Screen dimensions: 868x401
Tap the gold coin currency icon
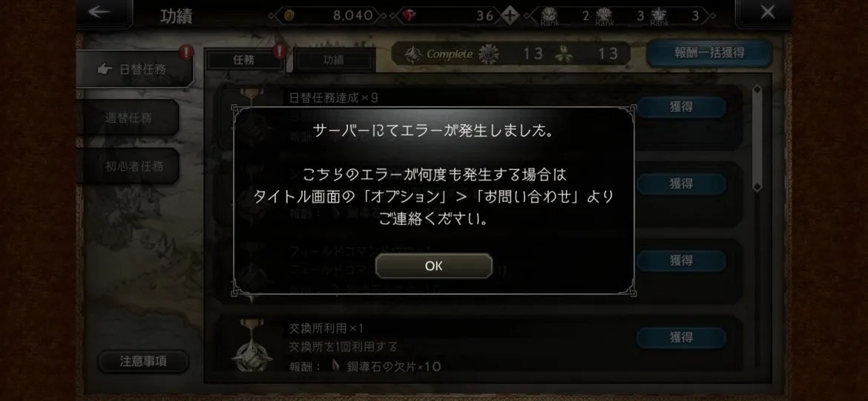point(289,16)
